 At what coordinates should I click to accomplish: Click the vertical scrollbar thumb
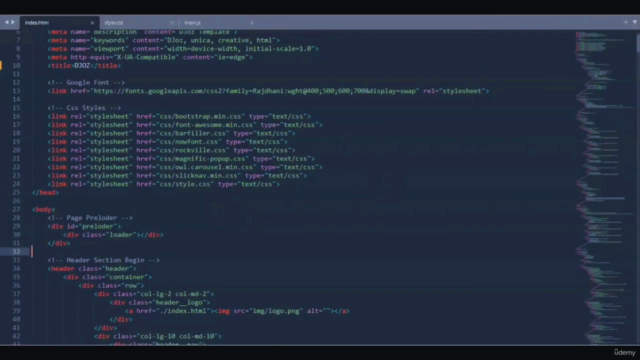coord(638,42)
